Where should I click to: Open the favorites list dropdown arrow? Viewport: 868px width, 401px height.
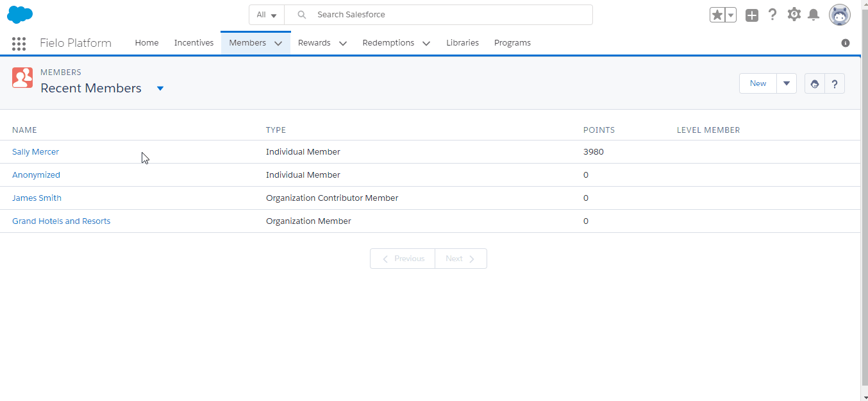pos(730,15)
